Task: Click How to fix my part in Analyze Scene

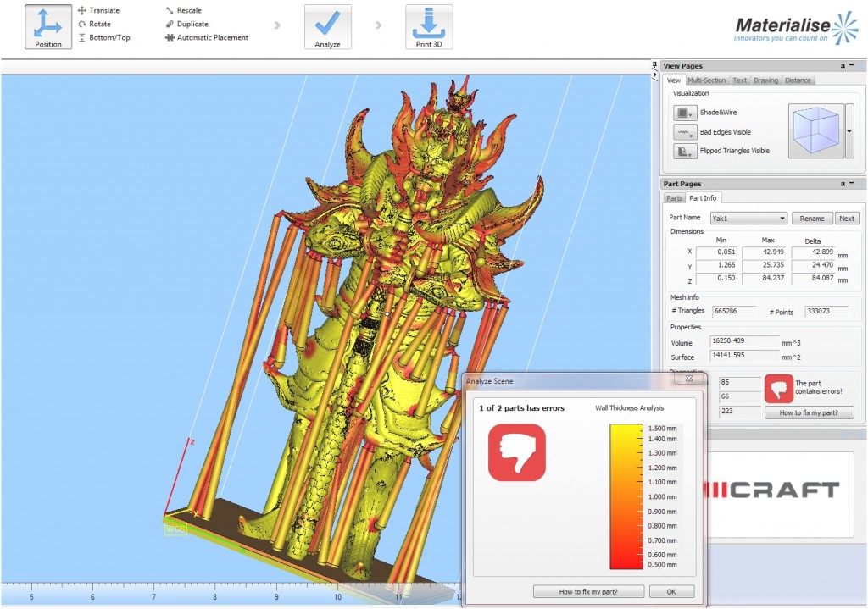Action: 588,591
